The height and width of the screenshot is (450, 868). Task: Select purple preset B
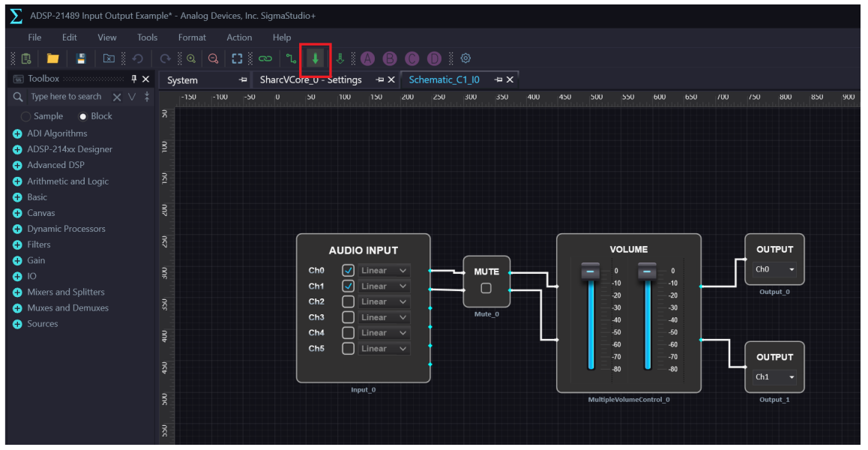tap(390, 58)
